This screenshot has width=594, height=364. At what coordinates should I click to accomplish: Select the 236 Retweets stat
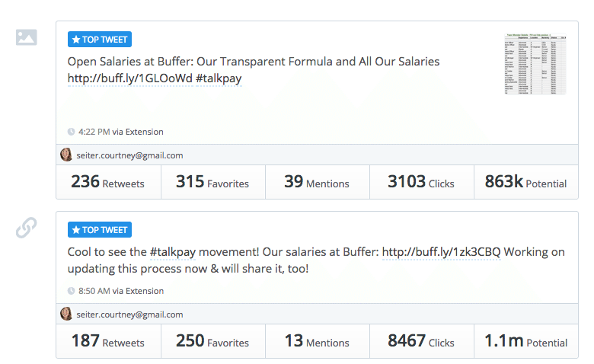pos(109,182)
